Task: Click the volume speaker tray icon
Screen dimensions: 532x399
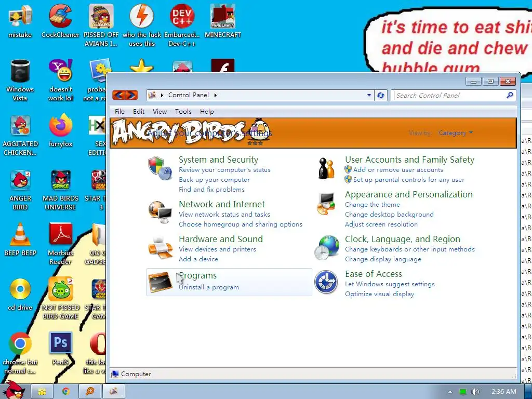Action: (475, 392)
